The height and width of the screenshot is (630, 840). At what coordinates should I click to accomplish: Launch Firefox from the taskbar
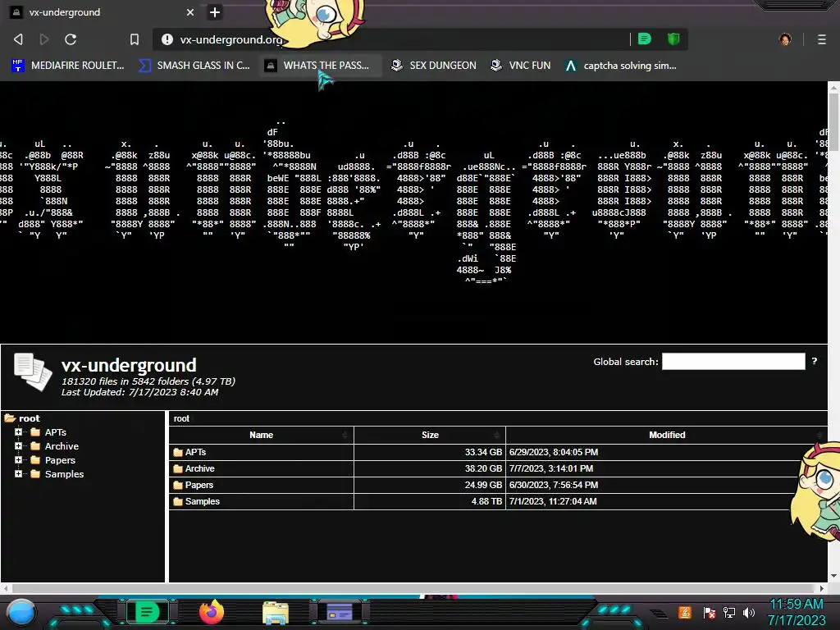click(x=211, y=612)
